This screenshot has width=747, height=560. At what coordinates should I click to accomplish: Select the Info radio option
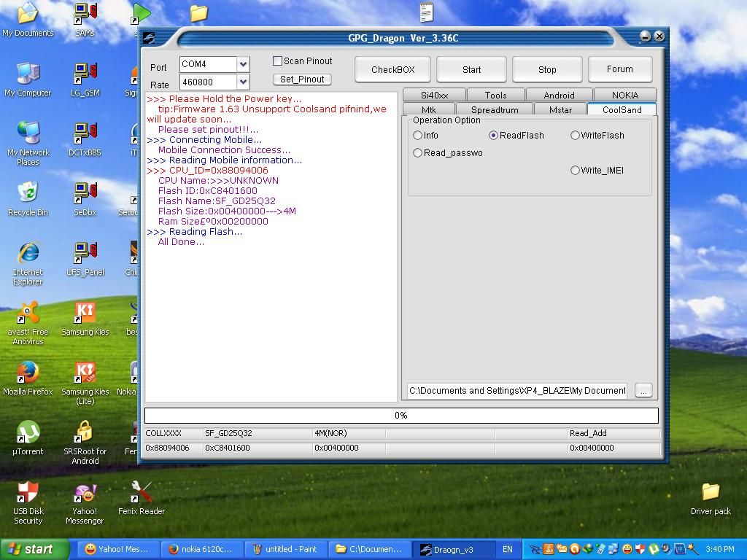tap(418, 136)
